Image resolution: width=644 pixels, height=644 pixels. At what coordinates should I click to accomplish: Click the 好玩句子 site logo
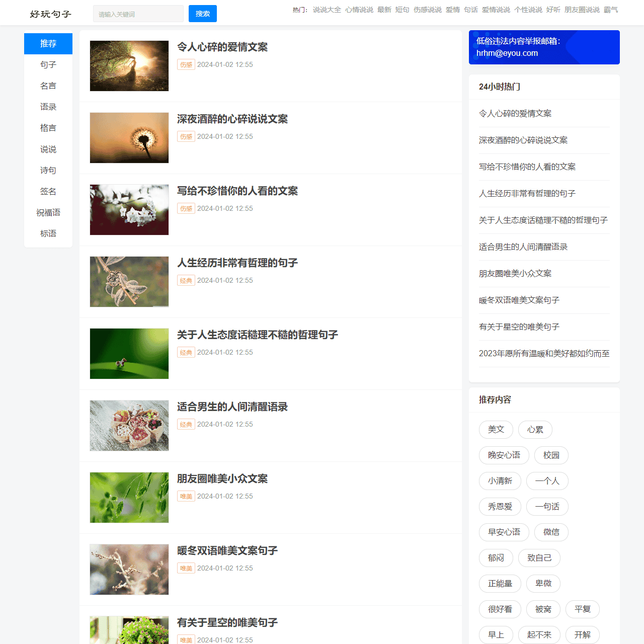click(50, 14)
